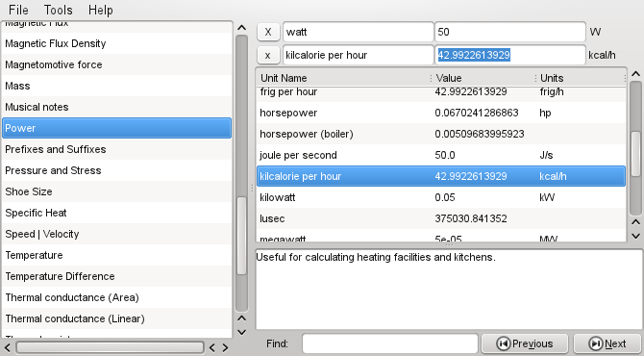Click the Find text field
The width and height of the screenshot is (644, 356).
click(390, 343)
